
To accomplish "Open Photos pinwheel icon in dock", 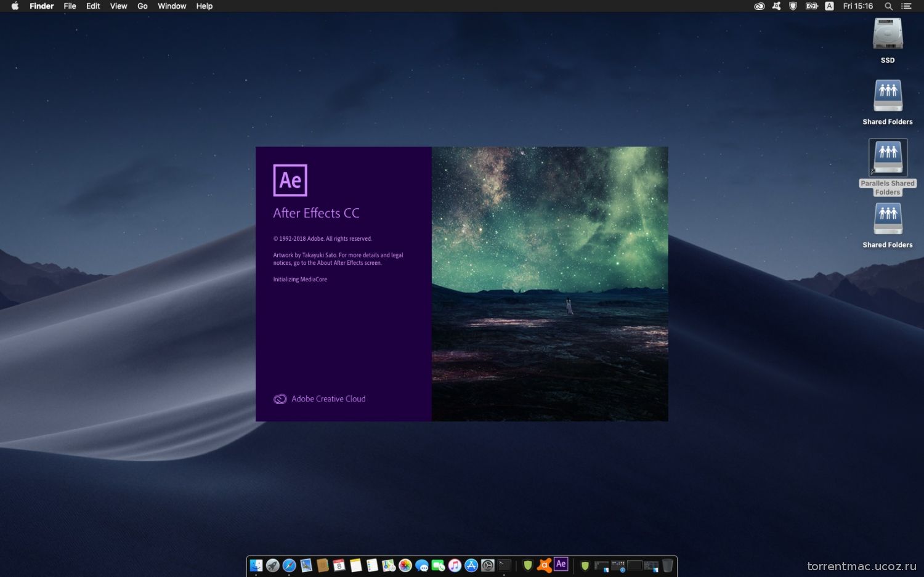I will (x=405, y=565).
